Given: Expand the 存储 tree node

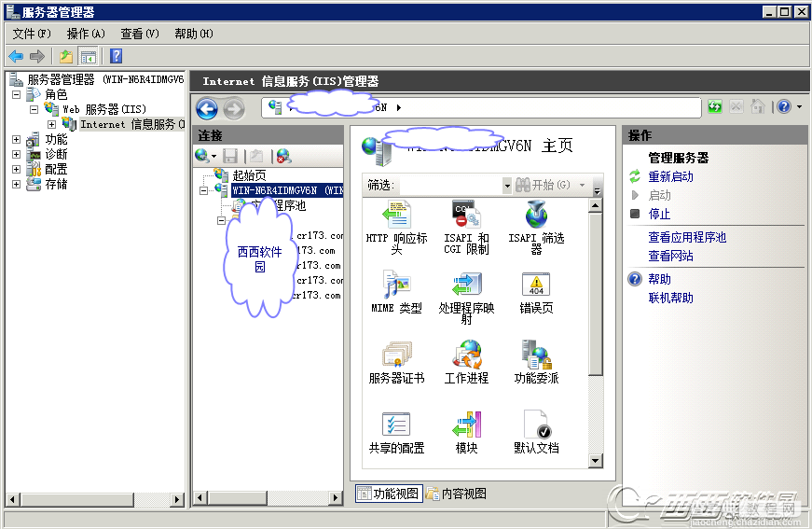Looking at the screenshot, I should click(x=17, y=185).
